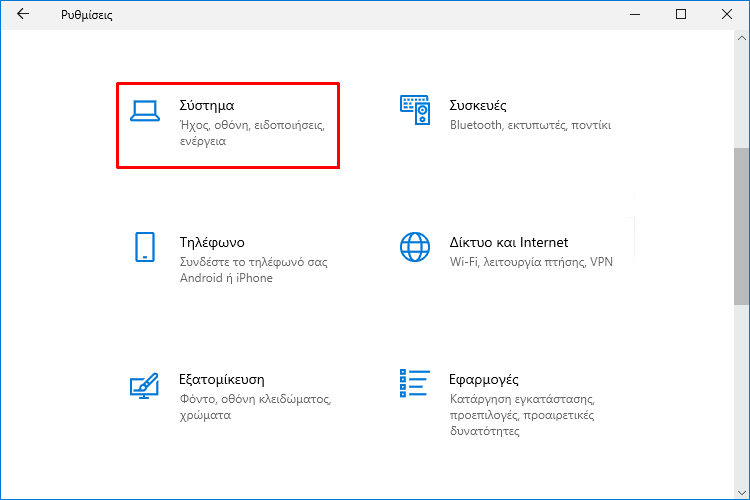This screenshot has height=500, width=750.
Task: Go back using the arrow in Ρυθμίσεις
Action: click(x=23, y=14)
